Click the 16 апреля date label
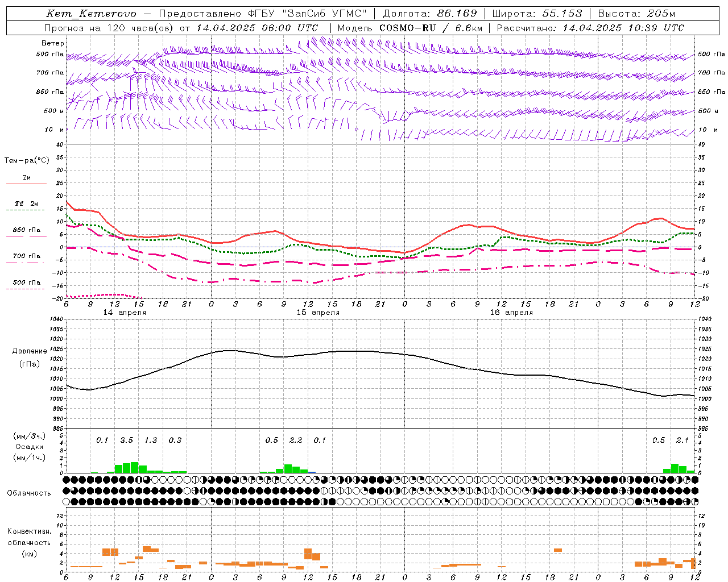 click(x=511, y=313)
